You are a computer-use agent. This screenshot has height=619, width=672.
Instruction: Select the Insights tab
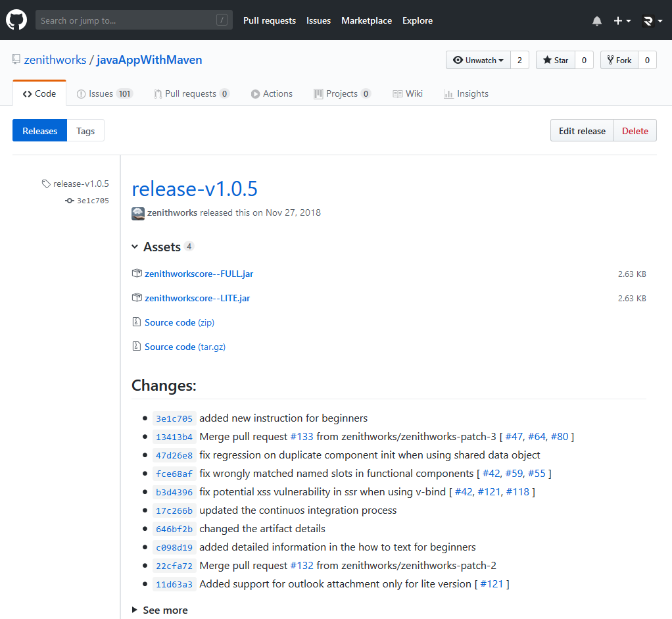click(x=466, y=93)
